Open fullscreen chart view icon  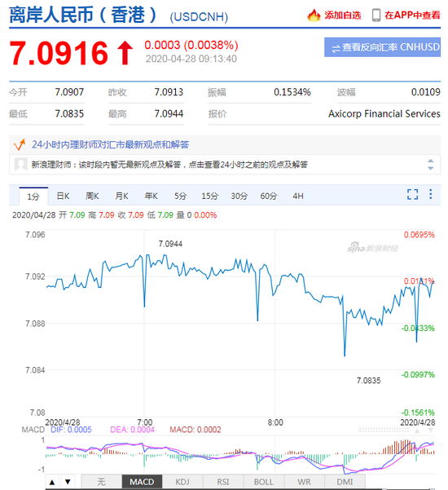(x=412, y=194)
